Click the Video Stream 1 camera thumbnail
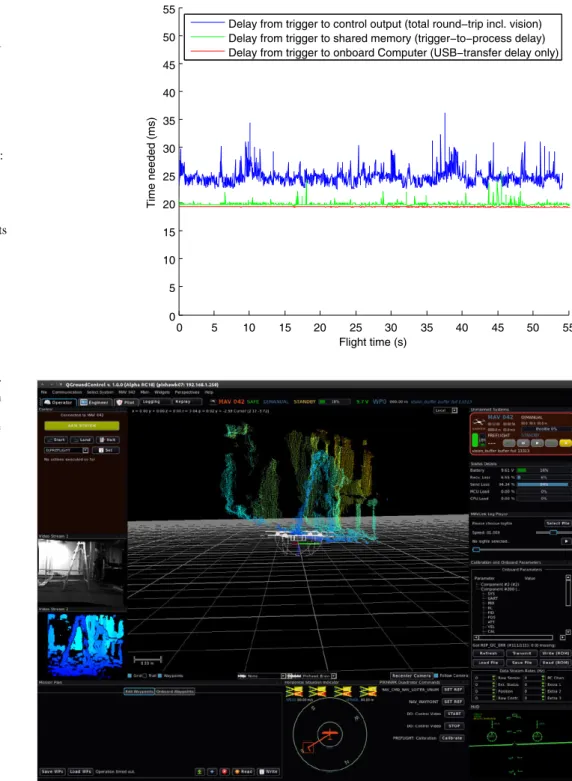 click(x=82, y=572)
